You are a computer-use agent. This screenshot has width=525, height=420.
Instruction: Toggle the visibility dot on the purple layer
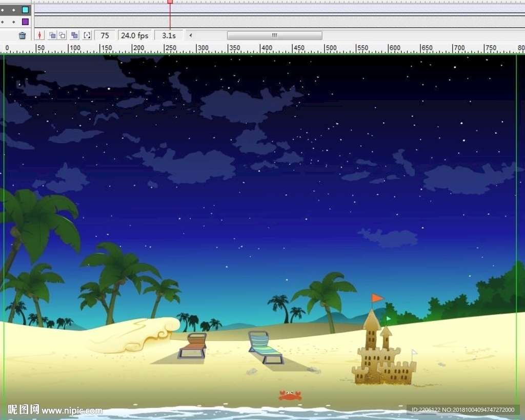[3, 22]
